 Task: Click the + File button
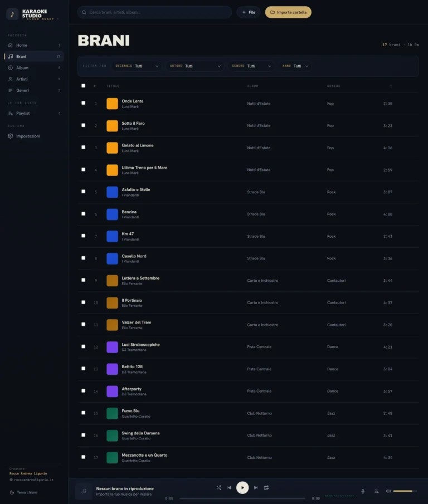click(x=249, y=12)
